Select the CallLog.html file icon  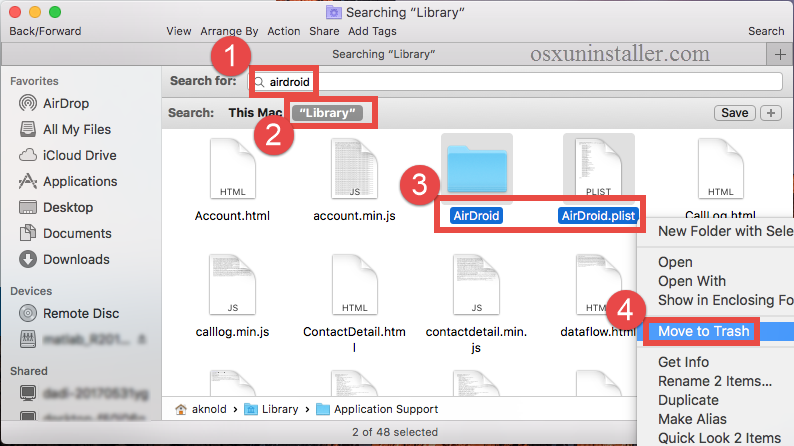tap(721, 169)
